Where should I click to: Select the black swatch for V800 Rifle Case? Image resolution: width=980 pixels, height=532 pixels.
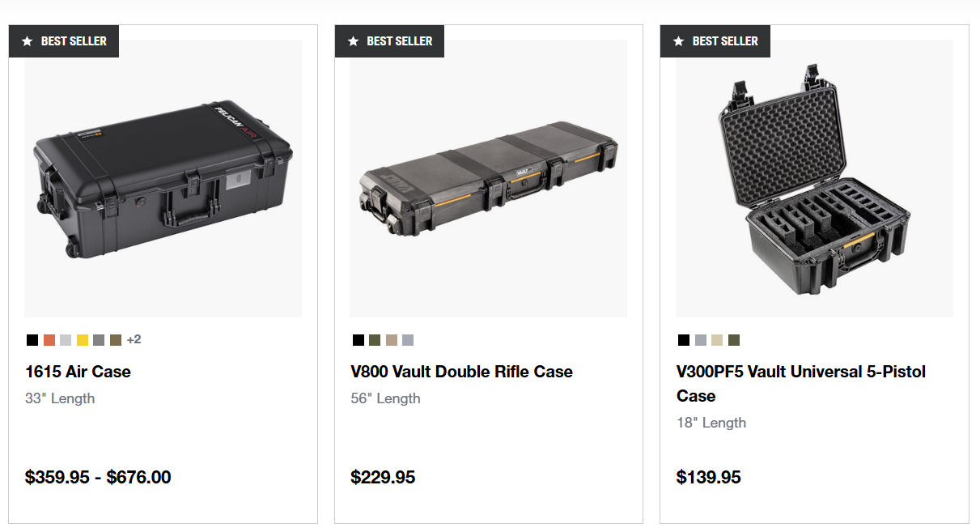coord(358,340)
